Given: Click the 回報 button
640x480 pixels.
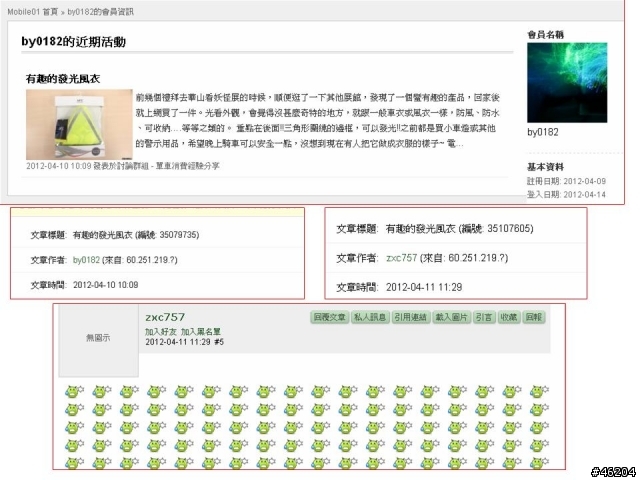Looking at the screenshot, I should [533, 317].
